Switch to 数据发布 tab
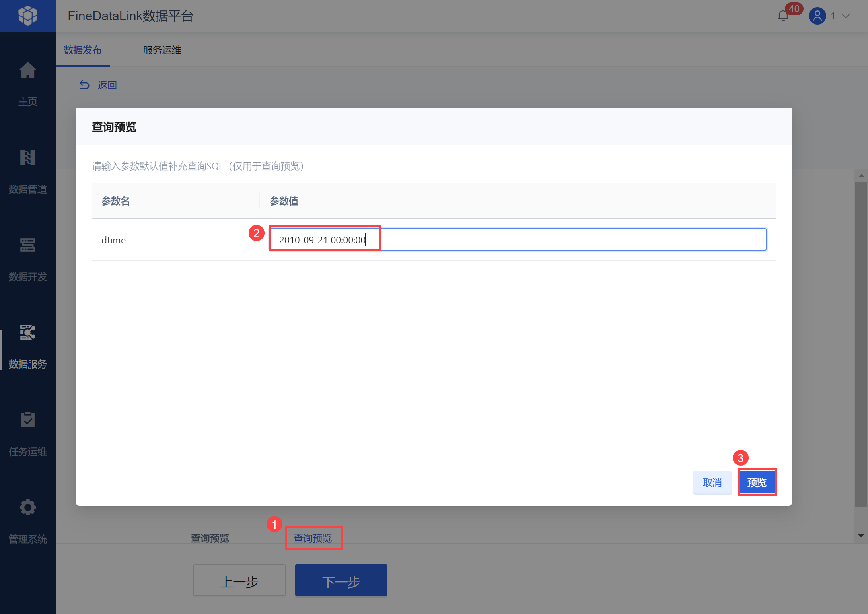The image size is (868, 614). point(82,50)
